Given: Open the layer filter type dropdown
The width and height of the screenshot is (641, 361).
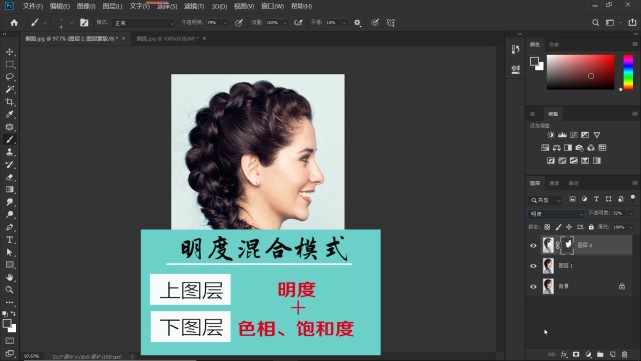Looking at the screenshot, I should coord(546,200).
